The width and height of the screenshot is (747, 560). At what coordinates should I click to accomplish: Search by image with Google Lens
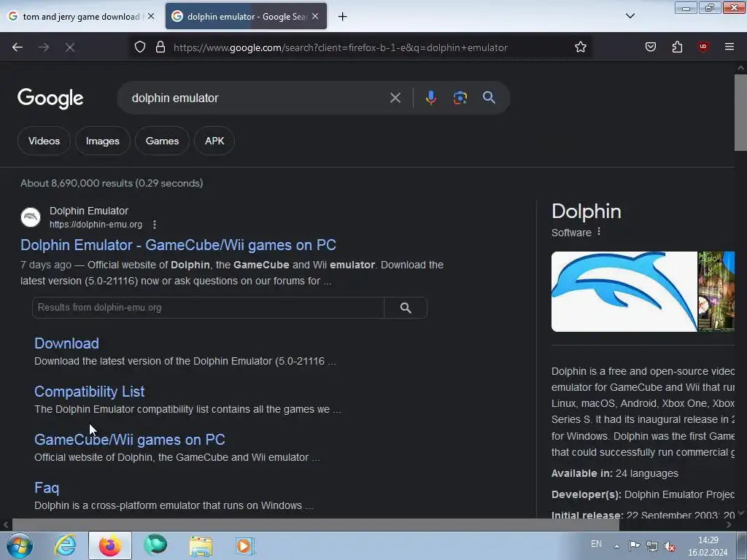(460, 98)
